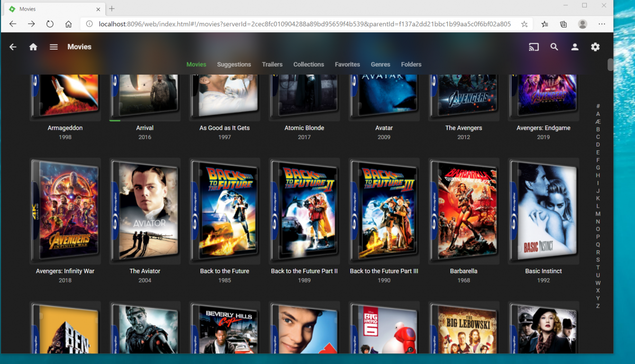Open the Favorites tab
Viewport: 635px width, 364px height.
tap(347, 65)
